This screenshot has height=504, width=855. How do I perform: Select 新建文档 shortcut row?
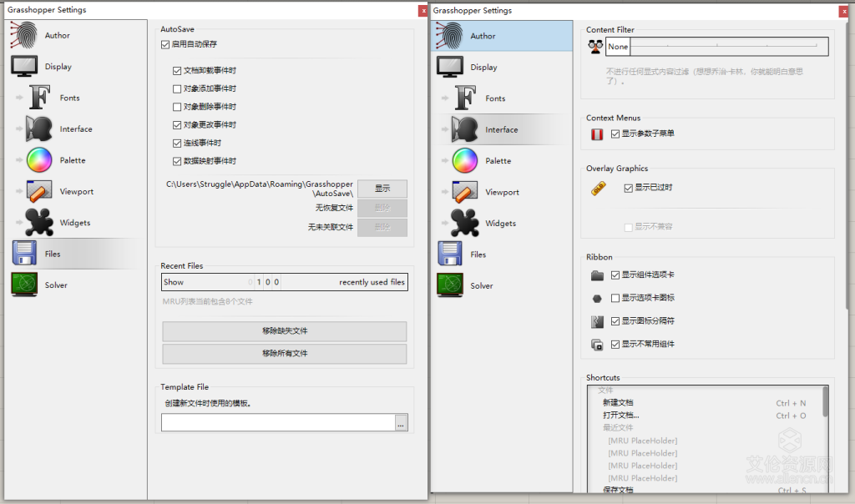[704, 403]
